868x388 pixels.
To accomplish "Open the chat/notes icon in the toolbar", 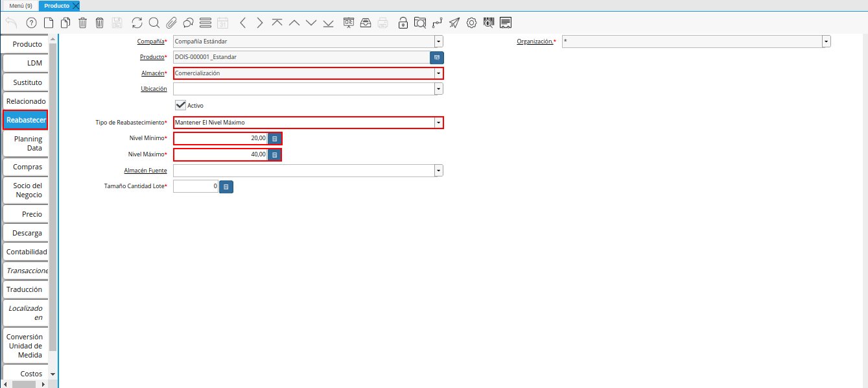I will (x=188, y=22).
